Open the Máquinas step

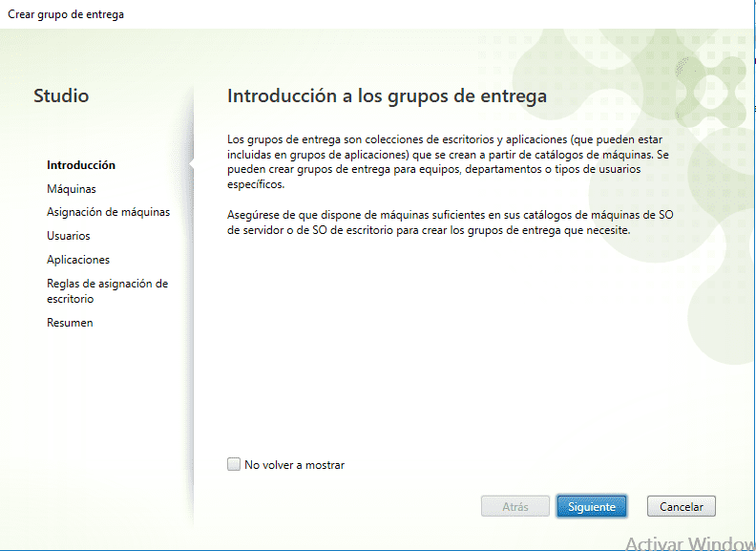click(x=72, y=189)
